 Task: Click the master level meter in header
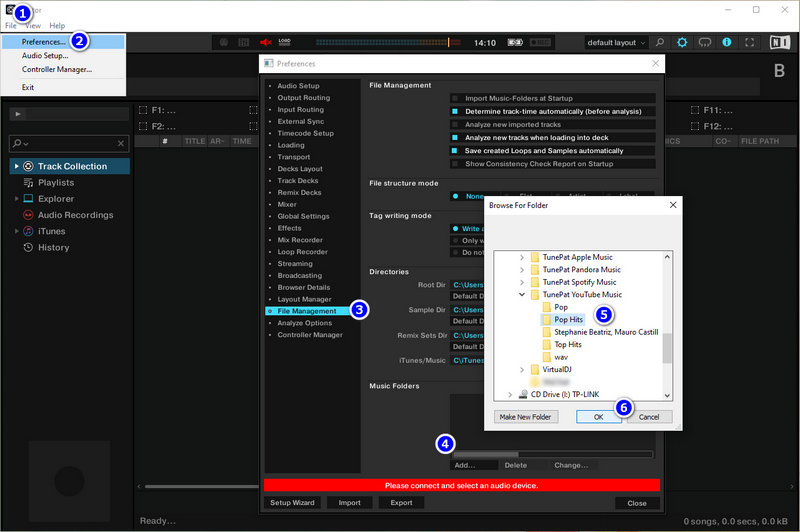[389, 42]
